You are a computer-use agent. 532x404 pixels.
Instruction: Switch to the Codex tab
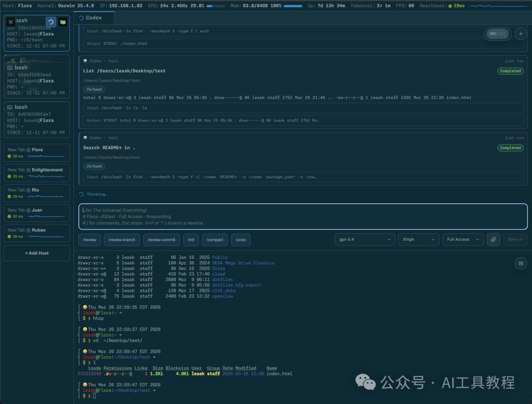point(94,18)
